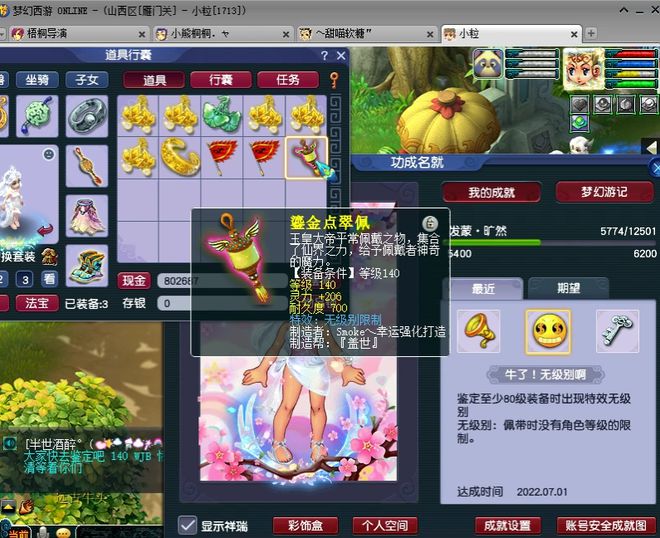This screenshot has width=660, height=538.
Task: Switch to 梧桐导演 account tab
Action: pos(78,34)
